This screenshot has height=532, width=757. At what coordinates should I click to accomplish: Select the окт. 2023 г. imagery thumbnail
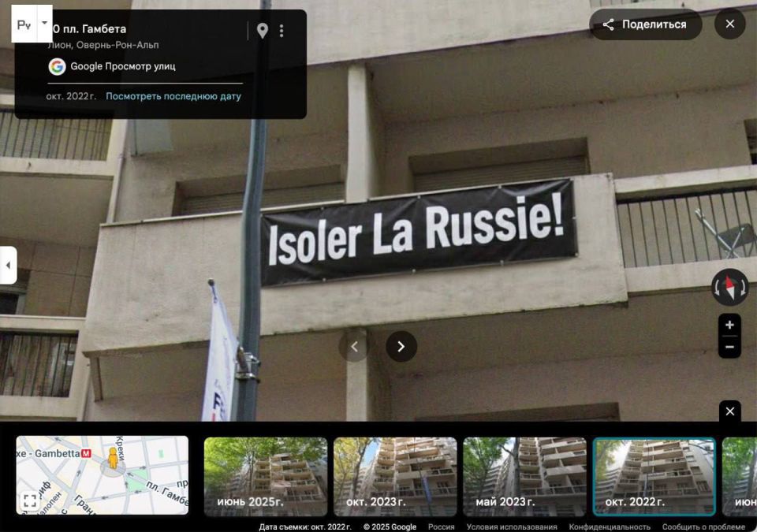pyautogui.click(x=394, y=476)
